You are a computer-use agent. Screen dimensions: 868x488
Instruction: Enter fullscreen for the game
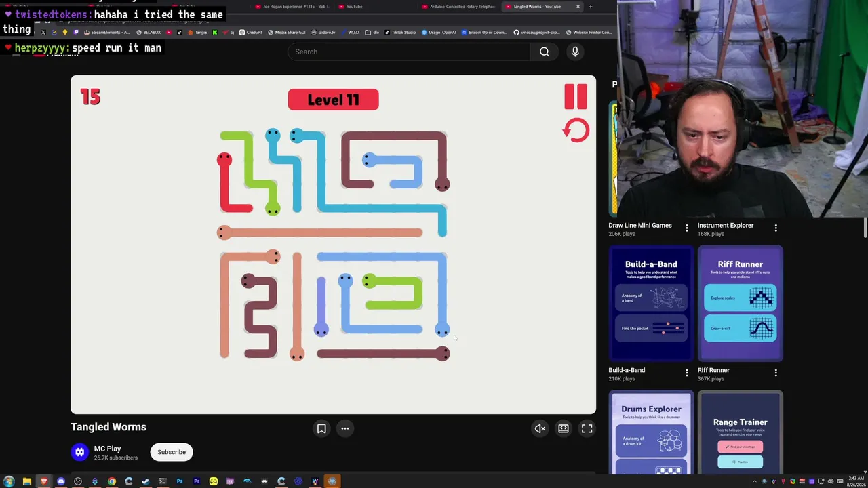[x=587, y=428]
